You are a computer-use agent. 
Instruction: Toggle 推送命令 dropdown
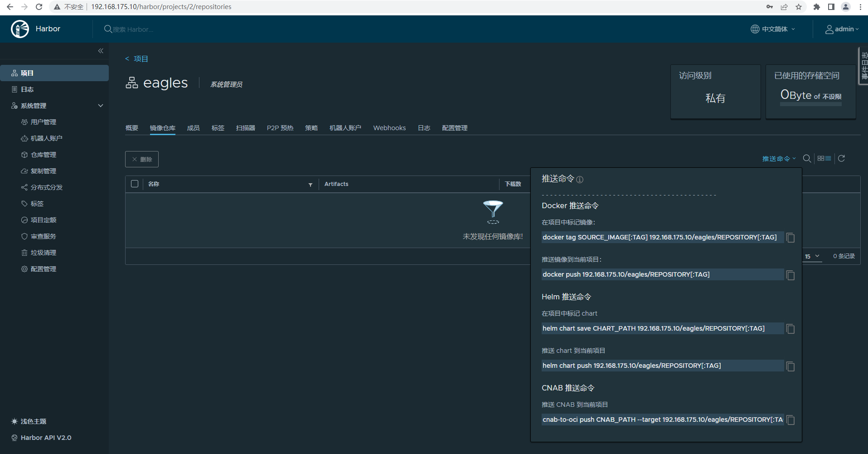coord(779,159)
